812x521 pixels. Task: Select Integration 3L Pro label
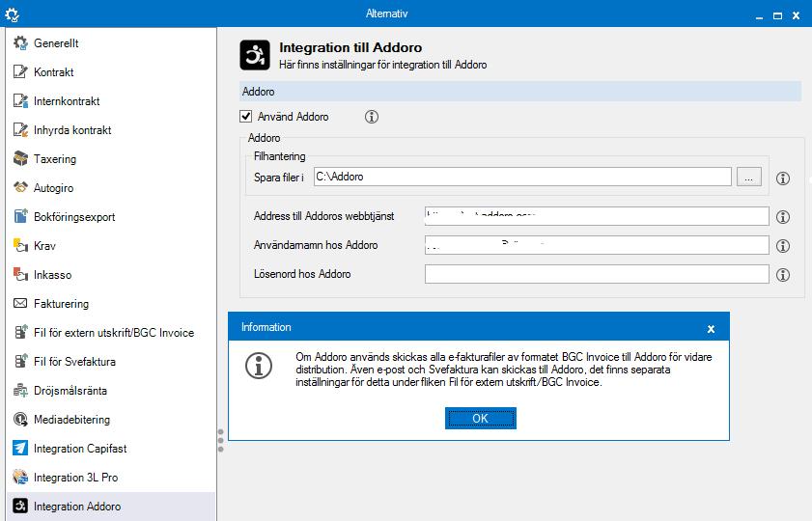75,478
